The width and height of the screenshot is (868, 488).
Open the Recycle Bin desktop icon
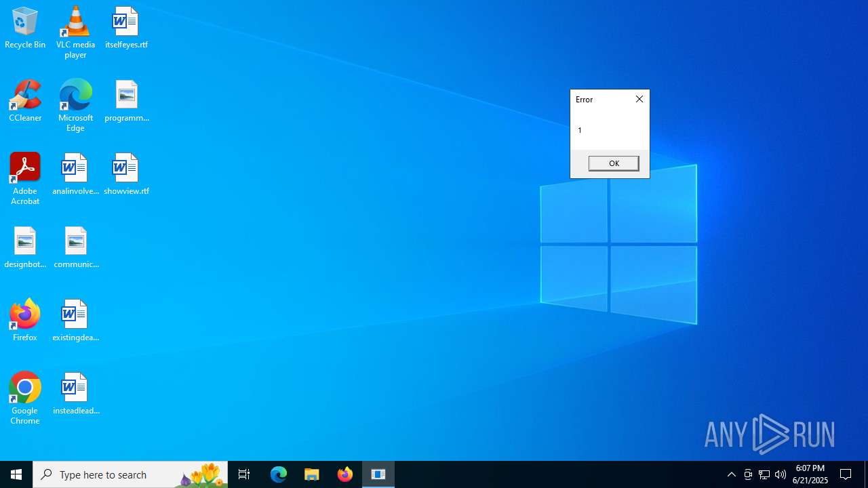point(25,28)
